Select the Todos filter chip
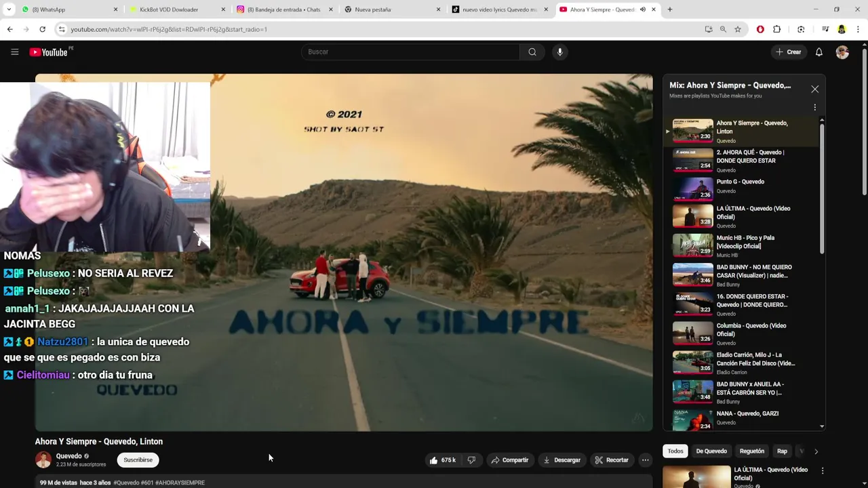The image size is (868, 488). tap(675, 451)
